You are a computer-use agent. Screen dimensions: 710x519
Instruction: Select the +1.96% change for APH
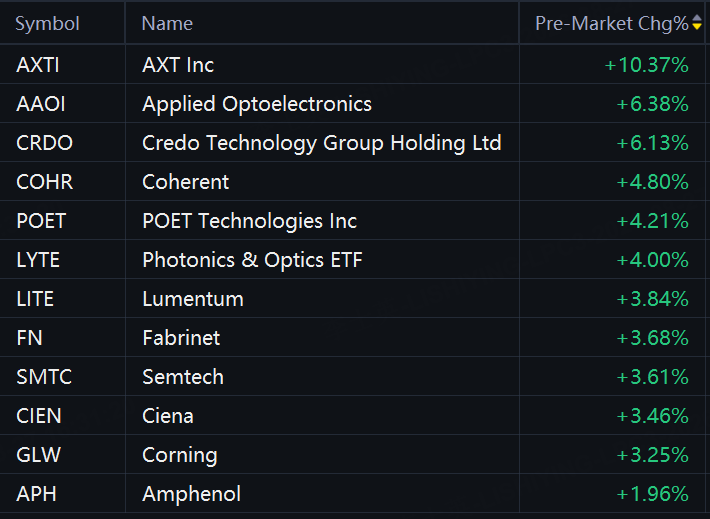pyautogui.click(x=652, y=494)
